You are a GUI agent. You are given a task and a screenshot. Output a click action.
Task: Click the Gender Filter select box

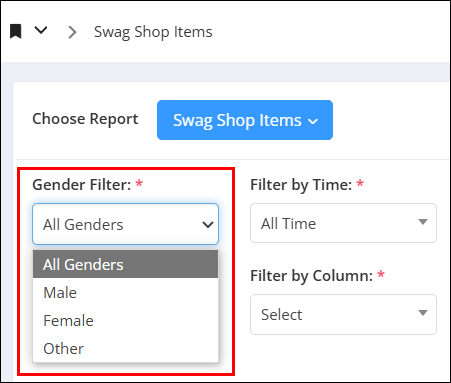point(125,224)
